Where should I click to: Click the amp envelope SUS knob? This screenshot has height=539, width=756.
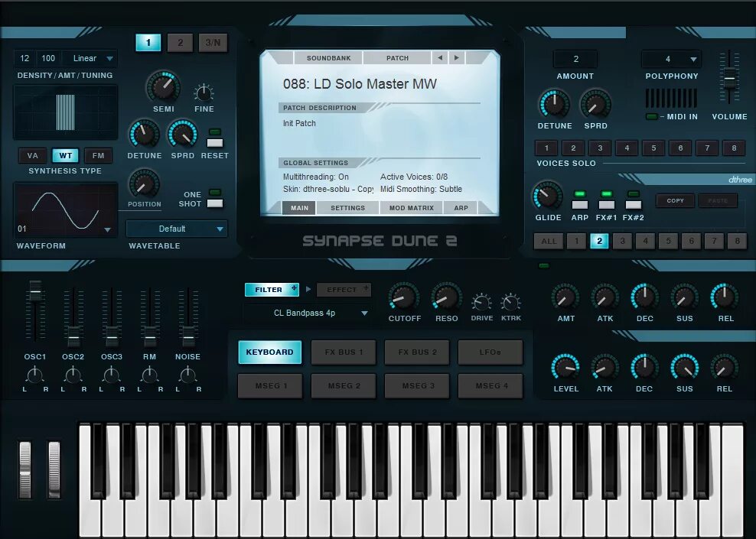(684, 368)
